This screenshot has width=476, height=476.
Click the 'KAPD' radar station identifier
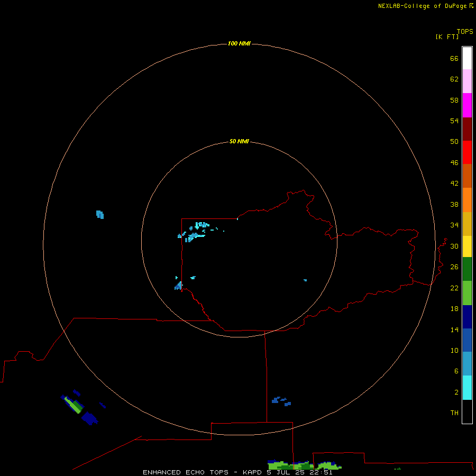pos(252,472)
